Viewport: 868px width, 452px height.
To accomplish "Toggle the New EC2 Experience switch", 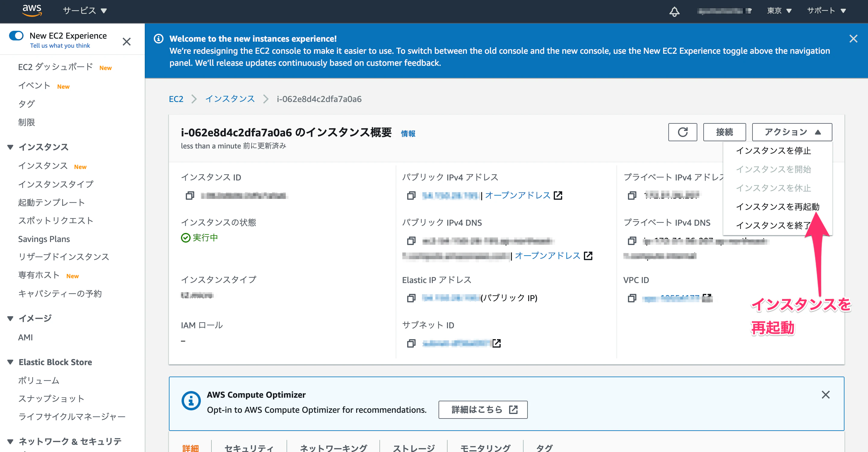I will click(x=17, y=35).
